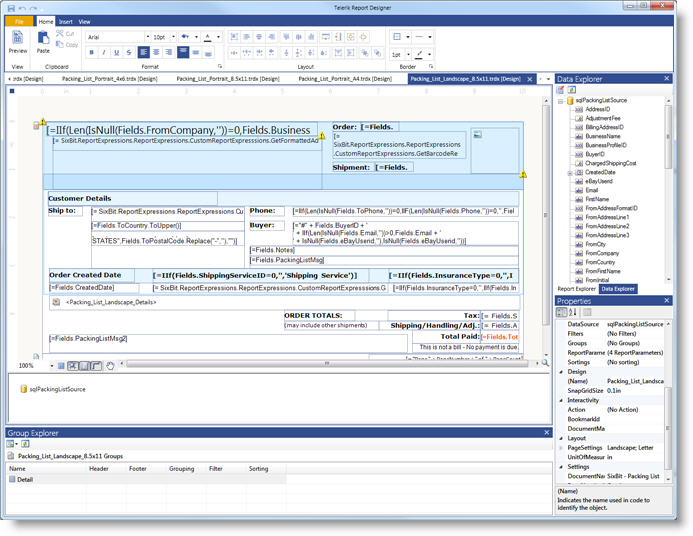The height and width of the screenshot is (536, 693).
Task: Toggle Bold formatting
Action: point(91,52)
